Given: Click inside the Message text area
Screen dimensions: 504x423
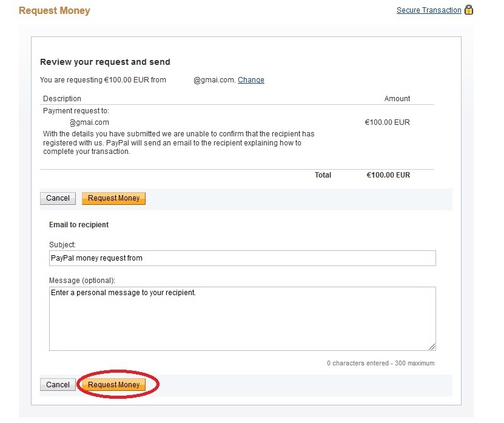Looking at the screenshot, I should click(x=242, y=318).
